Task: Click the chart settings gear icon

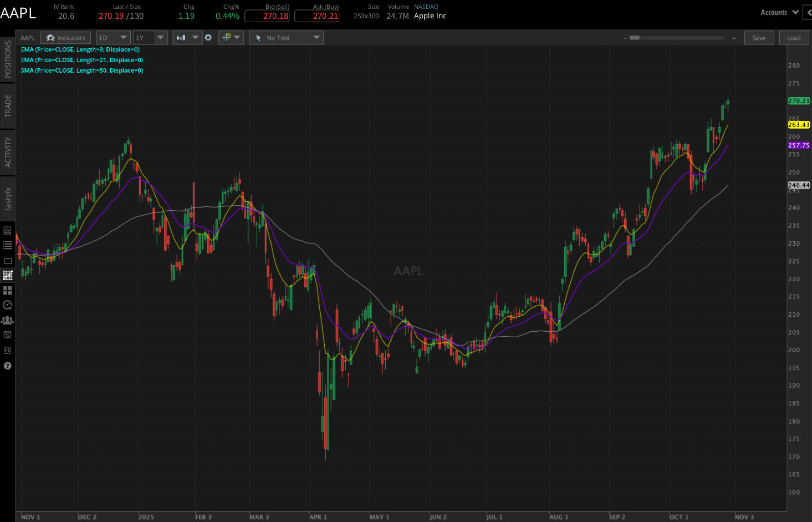Action: click(x=208, y=37)
